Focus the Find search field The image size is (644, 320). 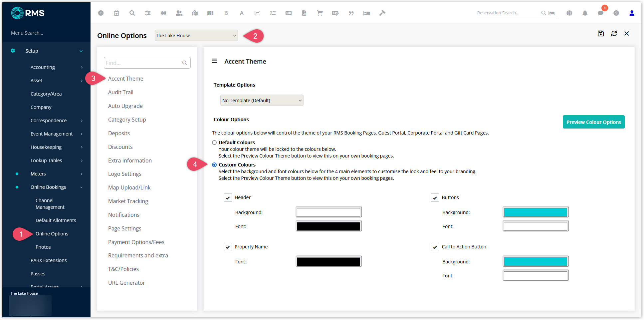point(147,63)
